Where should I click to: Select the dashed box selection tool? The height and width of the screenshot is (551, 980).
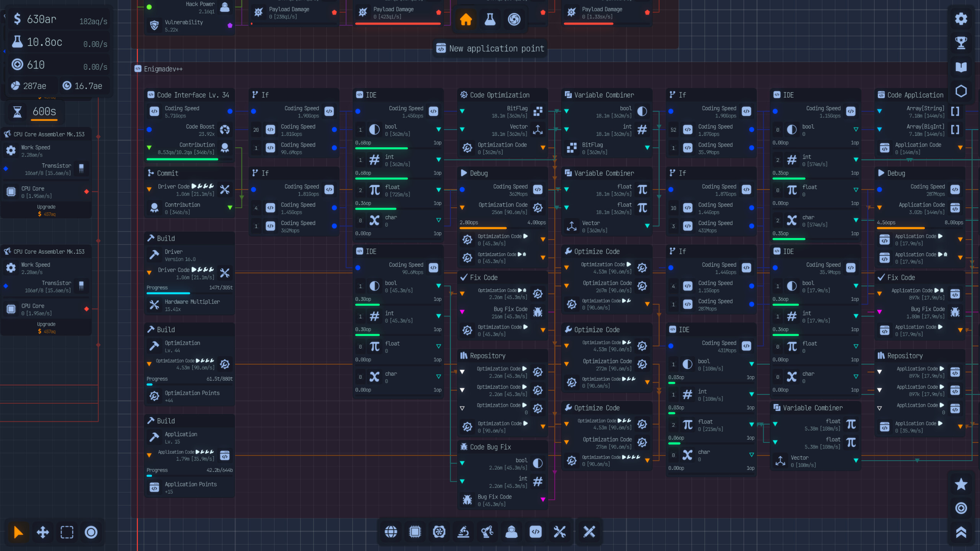[67, 532]
